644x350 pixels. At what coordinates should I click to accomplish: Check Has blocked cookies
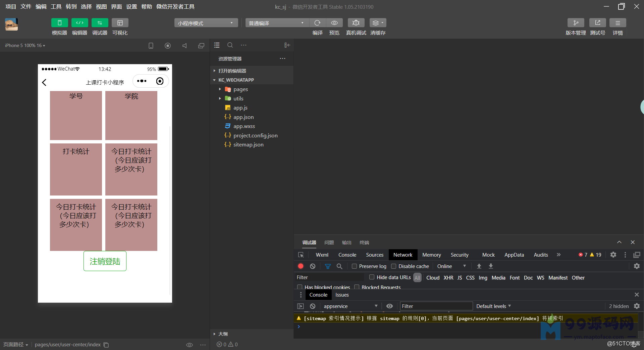click(300, 287)
